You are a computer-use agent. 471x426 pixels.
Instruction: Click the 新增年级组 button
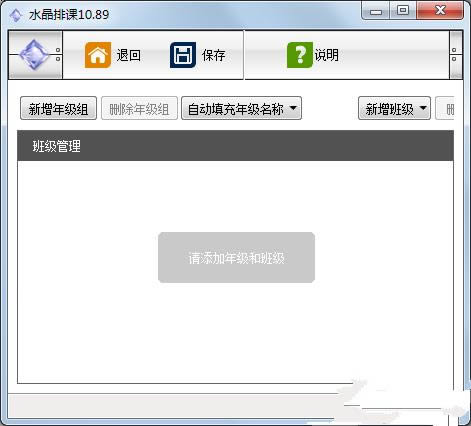point(58,108)
